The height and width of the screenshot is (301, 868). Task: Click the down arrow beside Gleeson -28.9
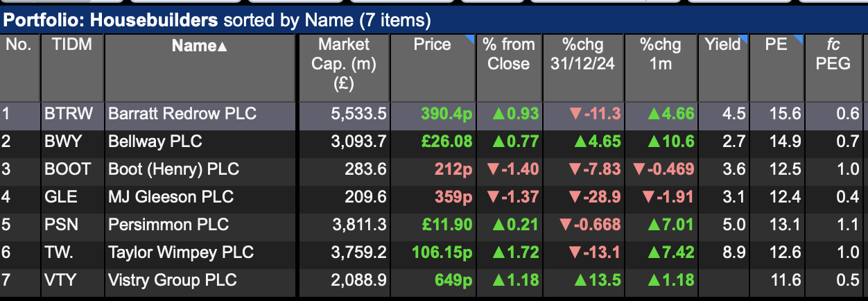575,197
